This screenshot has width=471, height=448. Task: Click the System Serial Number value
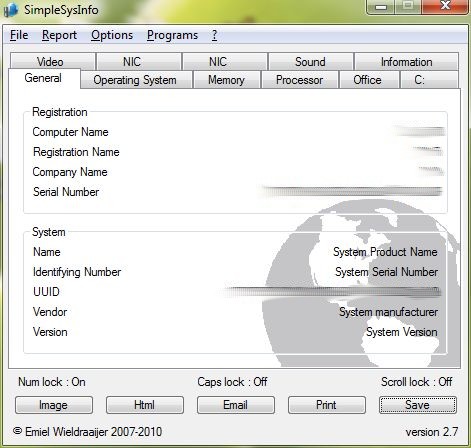coord(387,272)
